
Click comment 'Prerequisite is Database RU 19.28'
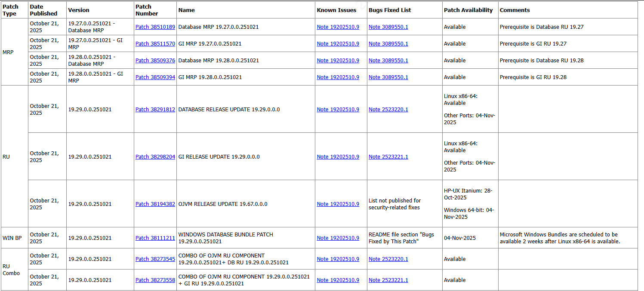pos(542,61)
